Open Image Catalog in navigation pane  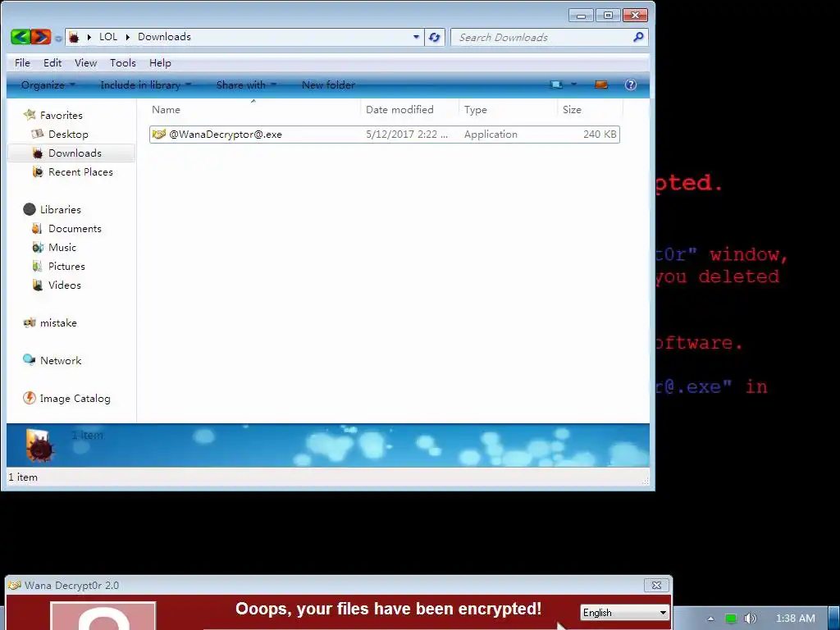[x=75, y=399]
